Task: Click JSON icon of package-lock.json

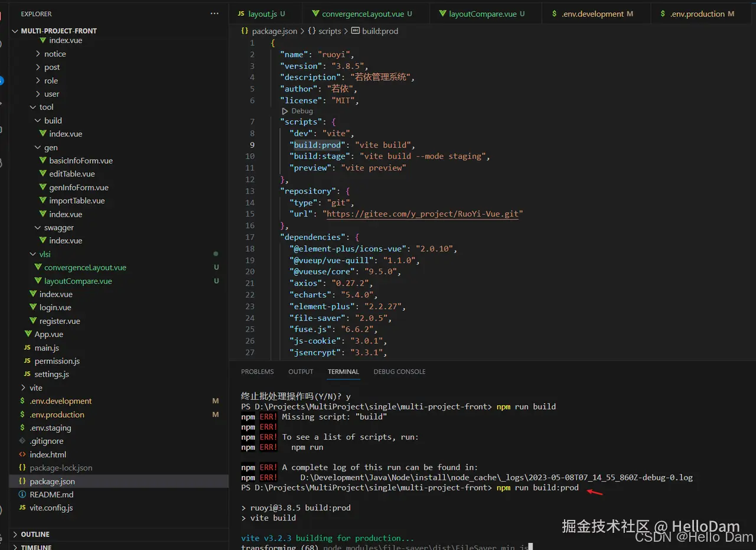Action: (22, 467)
